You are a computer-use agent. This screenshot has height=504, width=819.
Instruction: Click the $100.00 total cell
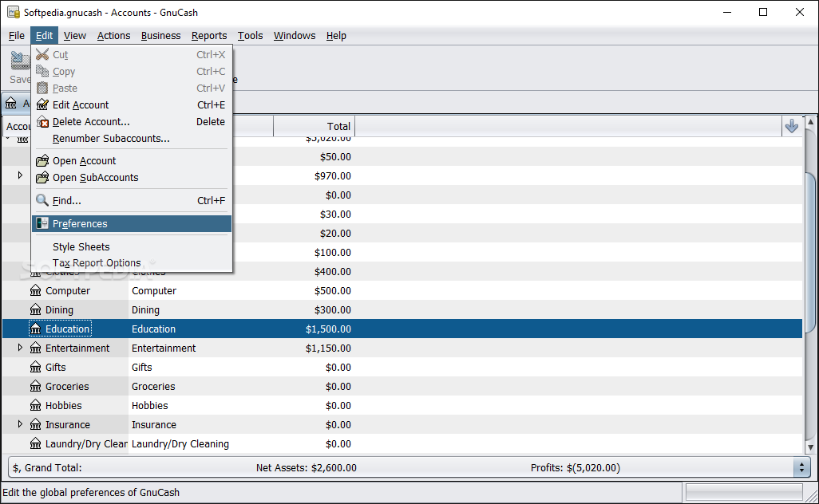(x=332, y=253)
